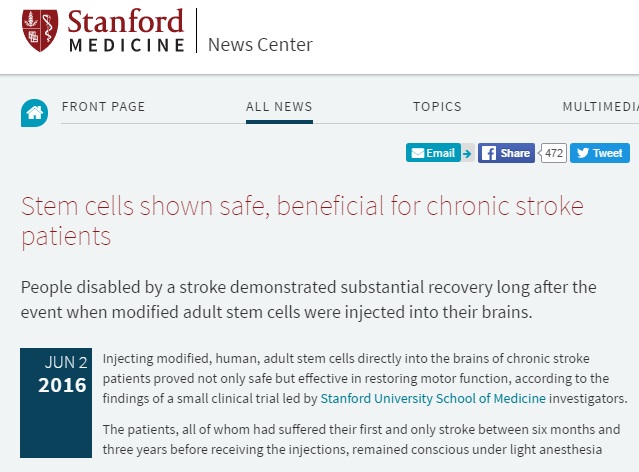Go to the Topics tab

tap(437, 107)
